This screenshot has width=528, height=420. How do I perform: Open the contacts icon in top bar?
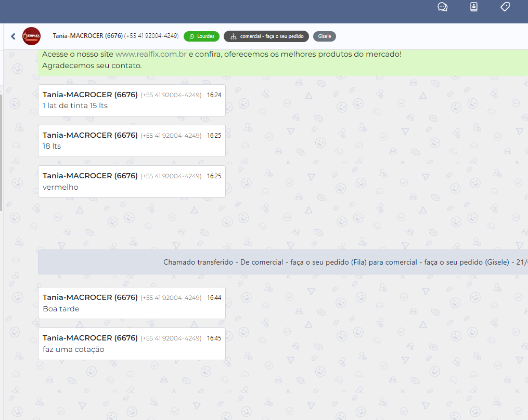pyautogui.click(x=474, y=7)
